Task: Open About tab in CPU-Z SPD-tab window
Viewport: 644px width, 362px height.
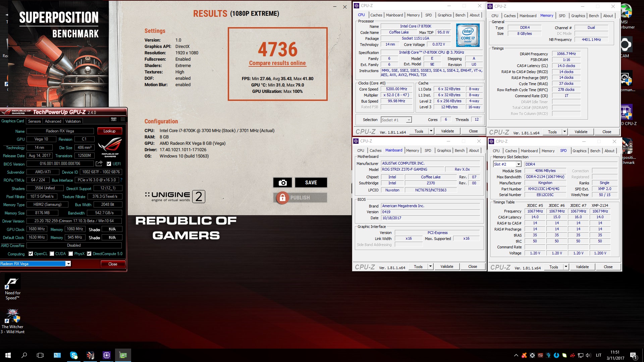Action: click(609, 151)
